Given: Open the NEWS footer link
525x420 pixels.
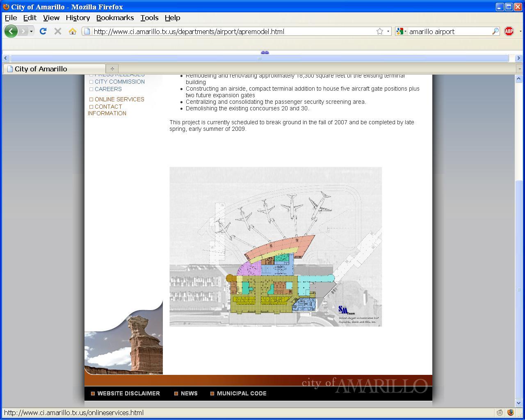Looking at the screenshot, I should coord(189,393).
